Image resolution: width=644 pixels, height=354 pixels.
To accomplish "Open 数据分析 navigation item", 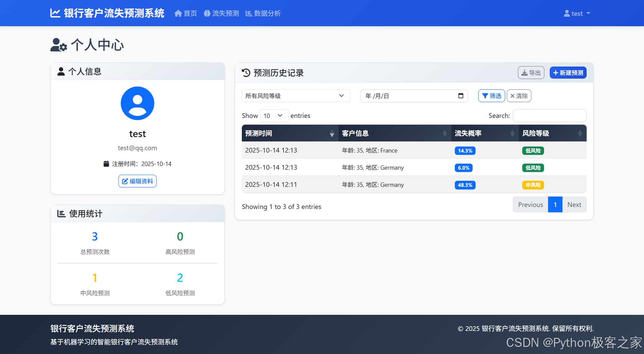I will click(263, 14).
